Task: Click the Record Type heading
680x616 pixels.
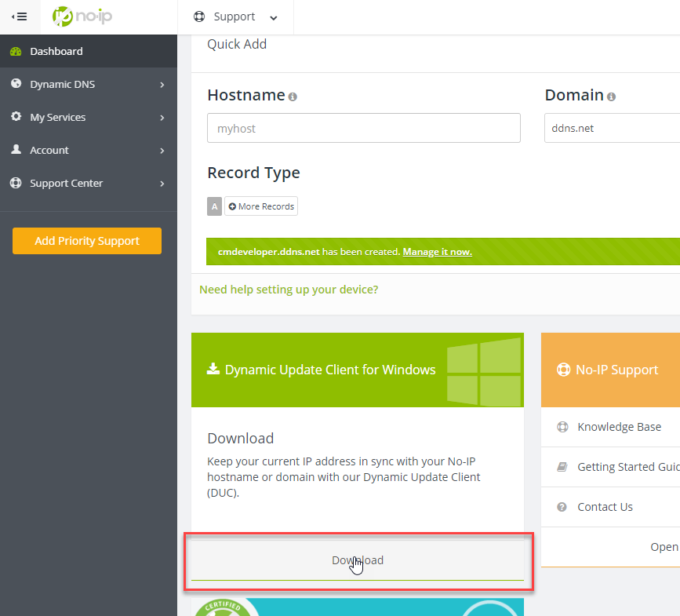Action: pyautogui.click(x=253, y=173)
